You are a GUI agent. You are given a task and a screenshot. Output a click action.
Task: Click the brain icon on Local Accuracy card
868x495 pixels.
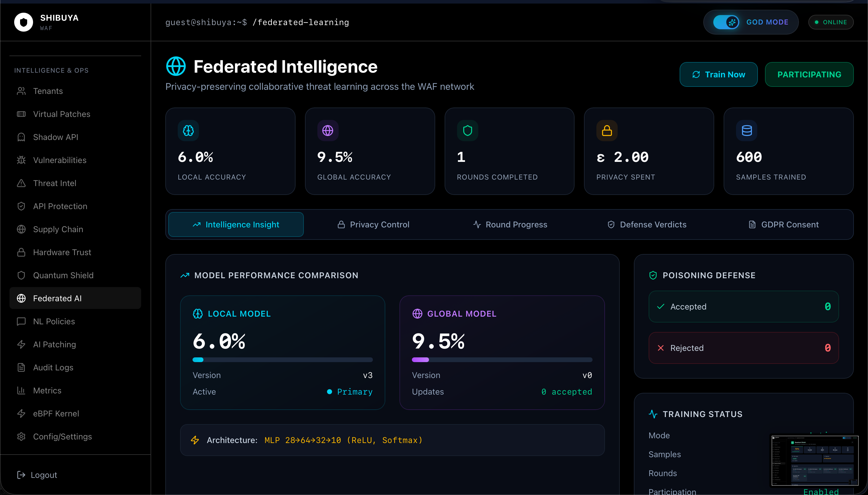click(x=188, y=131)
